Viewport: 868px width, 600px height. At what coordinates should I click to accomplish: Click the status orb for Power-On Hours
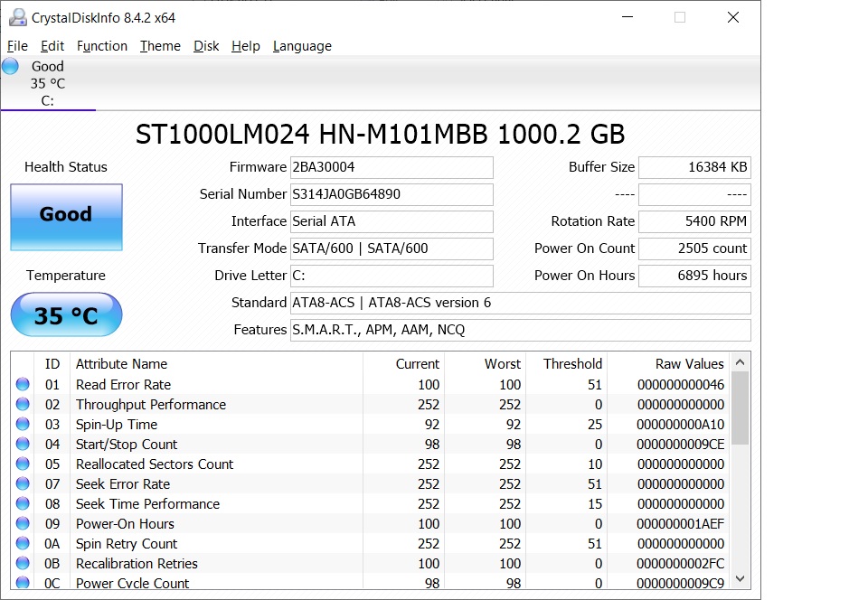pos(23,523)
